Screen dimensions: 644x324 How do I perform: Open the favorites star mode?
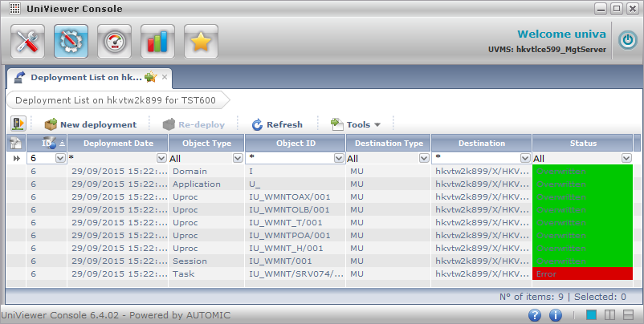click(201, 42)
